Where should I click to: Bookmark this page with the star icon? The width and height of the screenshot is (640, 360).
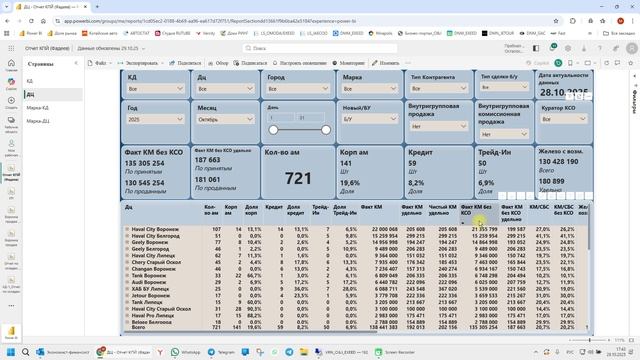click(556, 21)
